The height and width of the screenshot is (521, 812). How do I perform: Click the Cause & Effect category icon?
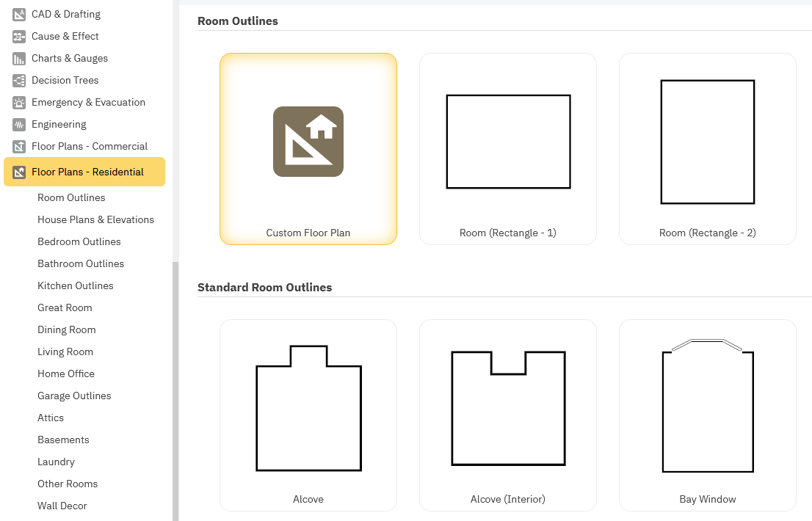19,36
